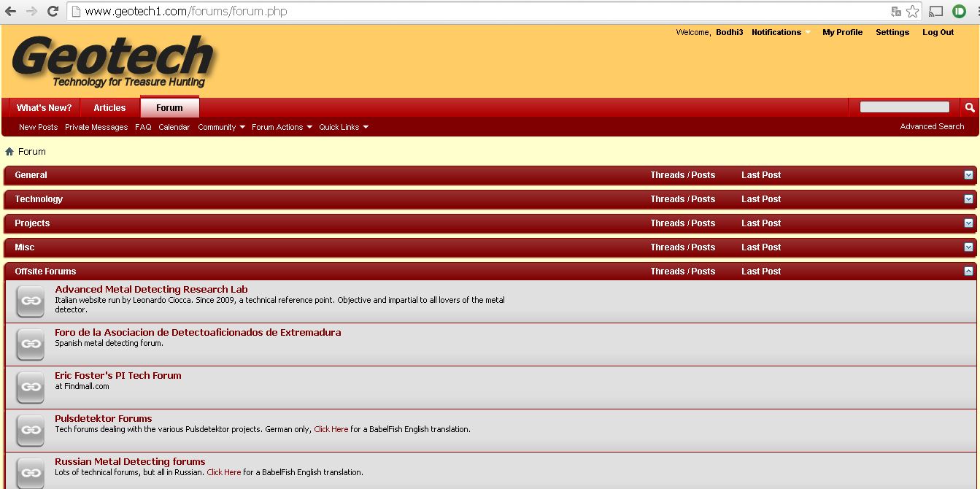The width and height of the screenshot is (980, 489).
Task: Click the Projects category title
Action: 32,223
